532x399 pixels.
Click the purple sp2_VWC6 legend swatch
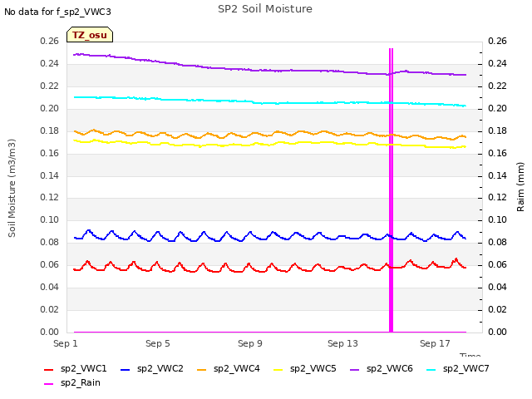tap(355, 369)
